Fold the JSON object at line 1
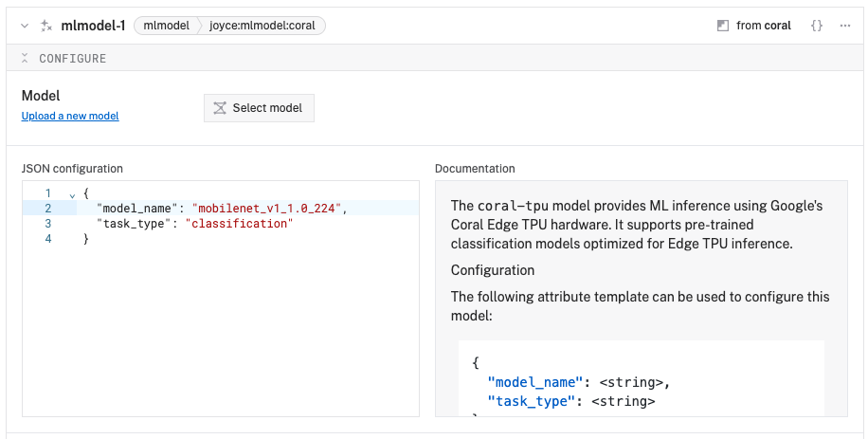This screenshot has height=439, width=868. [72, 195]
